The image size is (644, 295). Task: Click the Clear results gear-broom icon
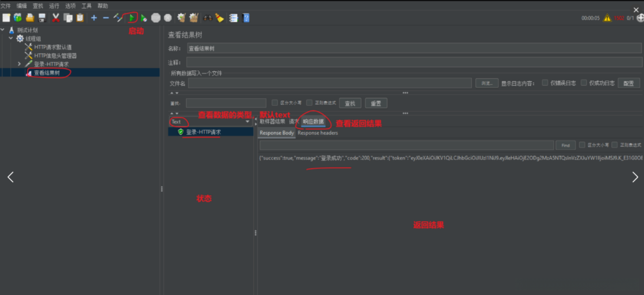click(x=182, y=18)
